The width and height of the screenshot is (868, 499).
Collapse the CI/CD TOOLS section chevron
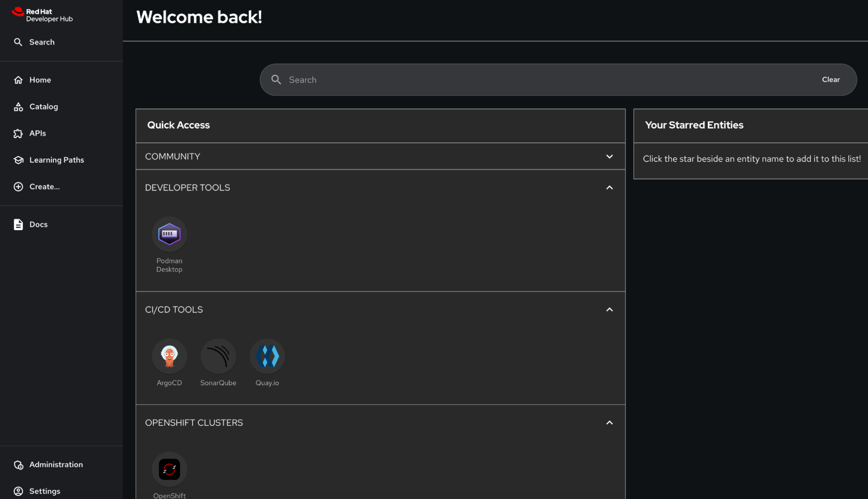click(x=610, y=310)
